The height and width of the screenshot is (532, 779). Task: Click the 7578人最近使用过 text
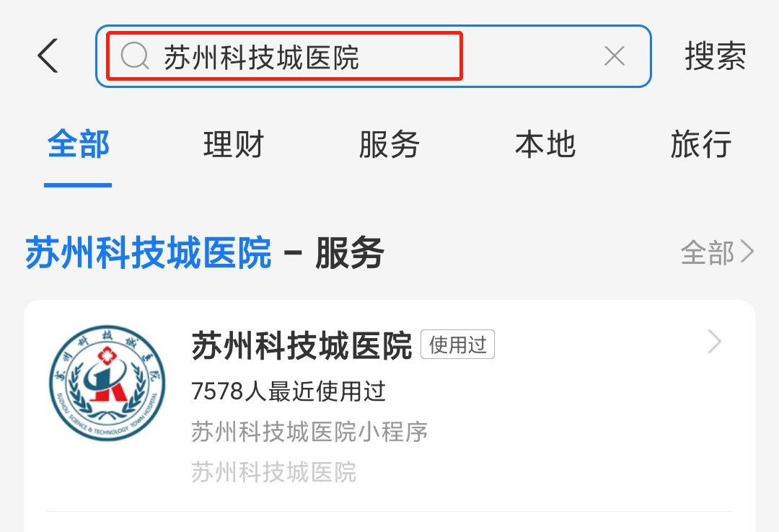tap(288, 391)
